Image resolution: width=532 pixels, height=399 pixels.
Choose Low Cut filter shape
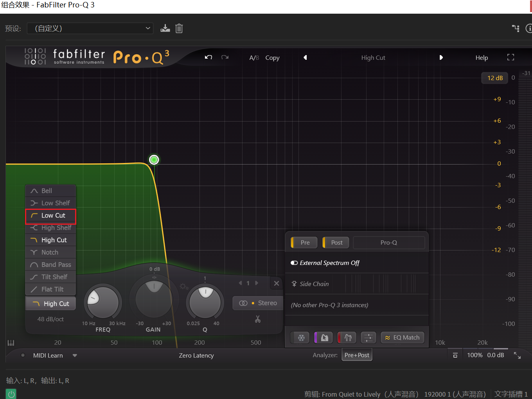[x=50, y=216]
